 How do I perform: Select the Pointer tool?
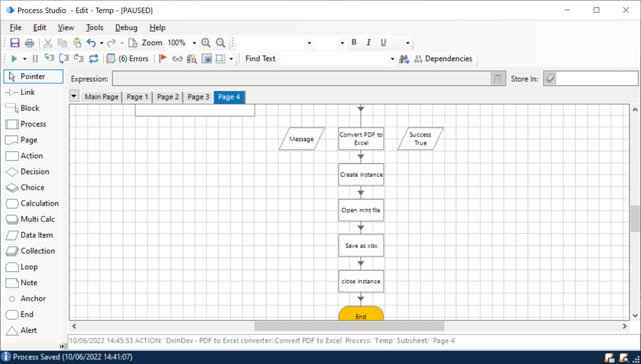point(33,76)
